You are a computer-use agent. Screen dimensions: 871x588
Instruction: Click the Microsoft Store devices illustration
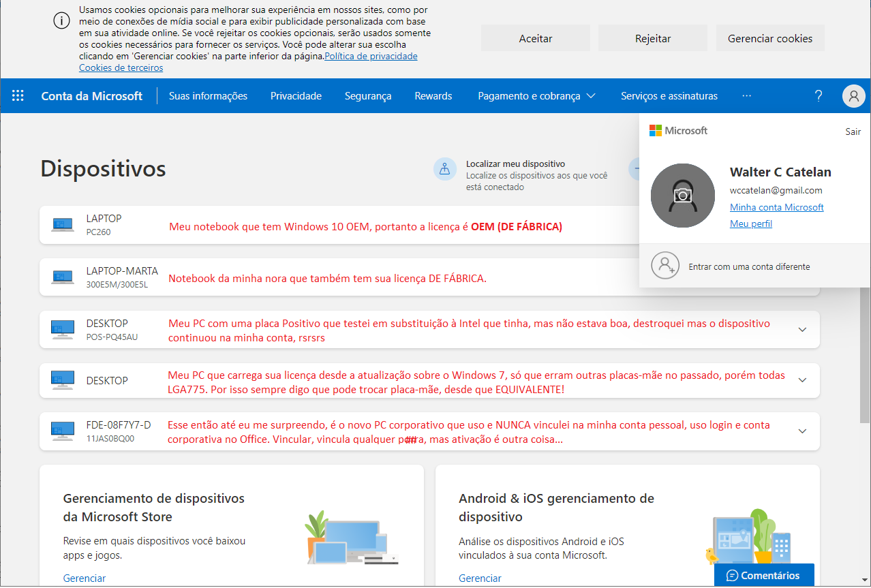(352, 538)
